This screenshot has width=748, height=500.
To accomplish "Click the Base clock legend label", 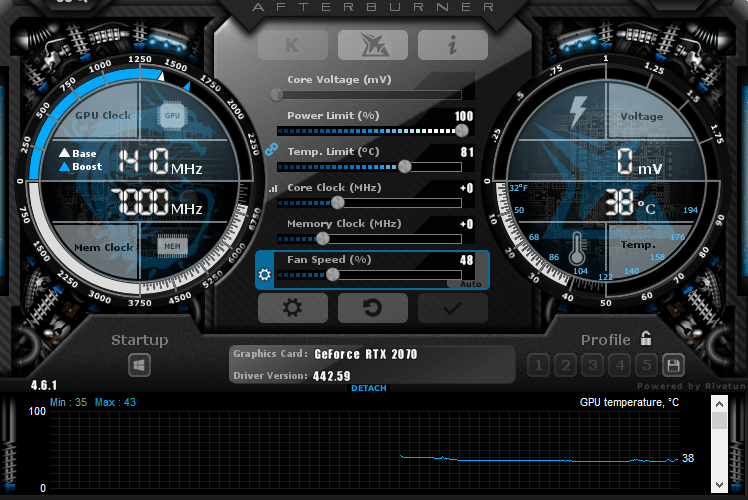I will [x=84, y=154].
